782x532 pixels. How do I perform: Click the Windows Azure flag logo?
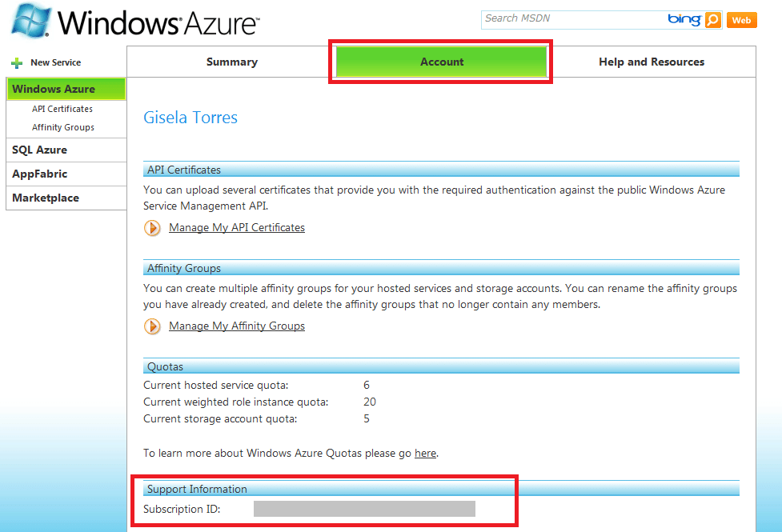tap(31, 21)
